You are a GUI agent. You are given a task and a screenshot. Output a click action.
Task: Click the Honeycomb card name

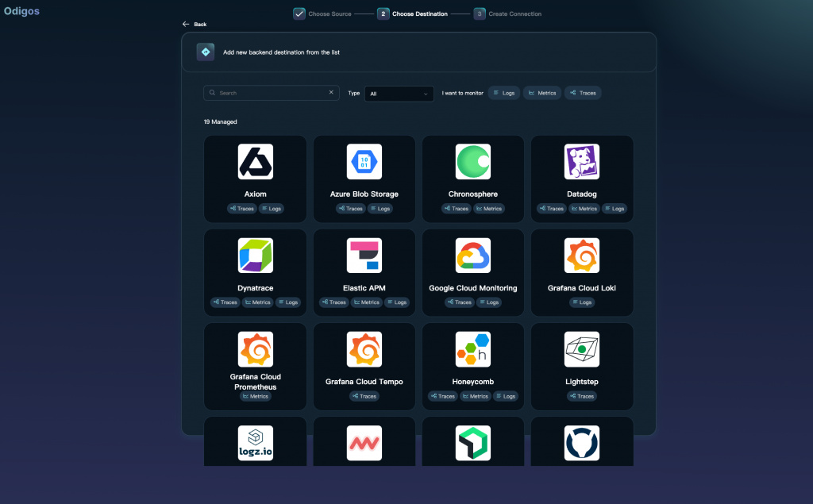tap(473, 382)
